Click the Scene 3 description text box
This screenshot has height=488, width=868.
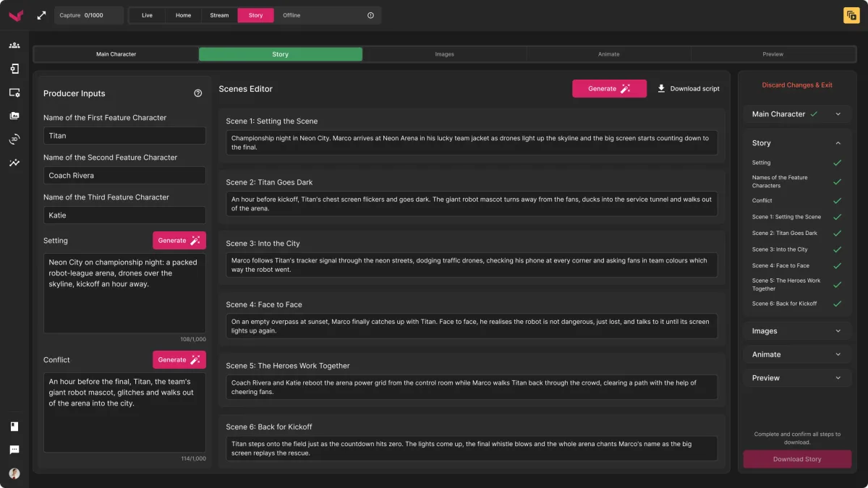[472, 265]
